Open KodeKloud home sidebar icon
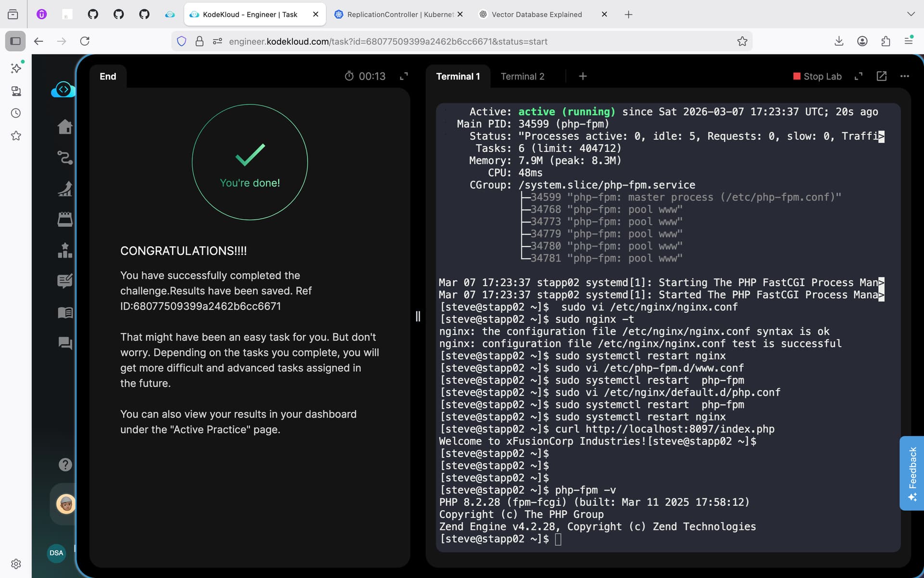The image size is (924, 578). 65,127
